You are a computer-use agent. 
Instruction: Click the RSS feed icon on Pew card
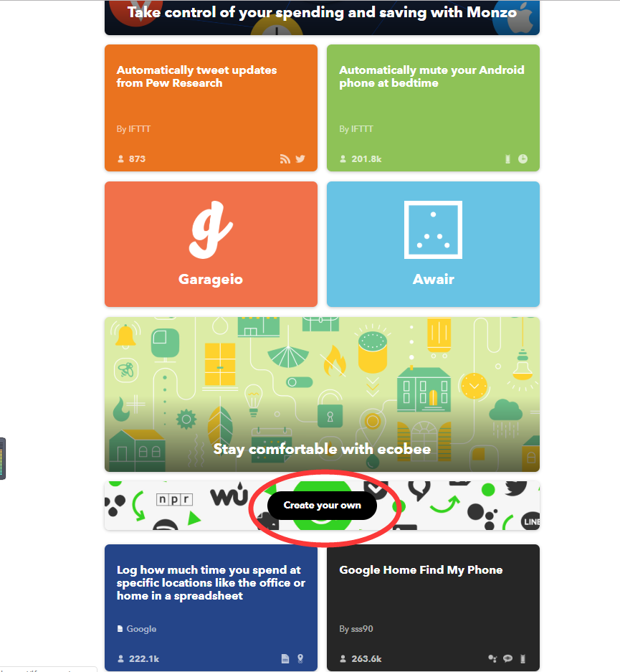[x=285, y=159]
